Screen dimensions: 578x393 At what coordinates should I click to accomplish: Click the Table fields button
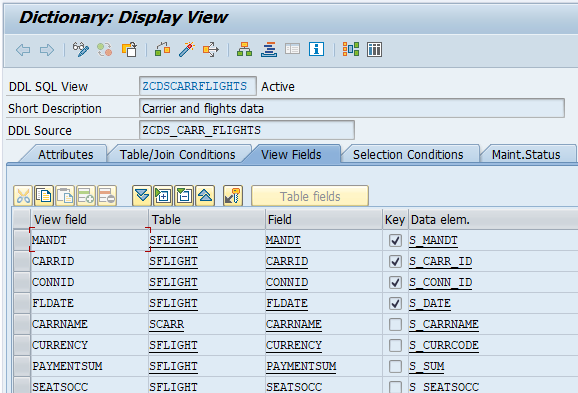point(310,196)
